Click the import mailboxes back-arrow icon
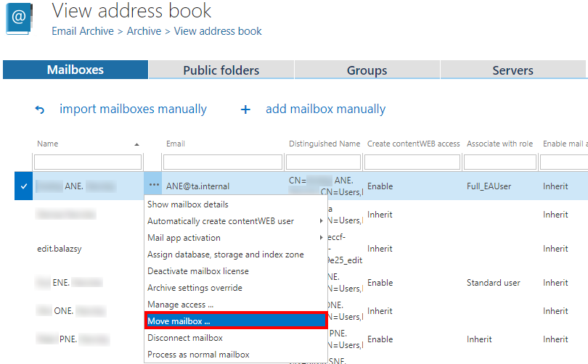Screen dimensions: 588x364 40,110
